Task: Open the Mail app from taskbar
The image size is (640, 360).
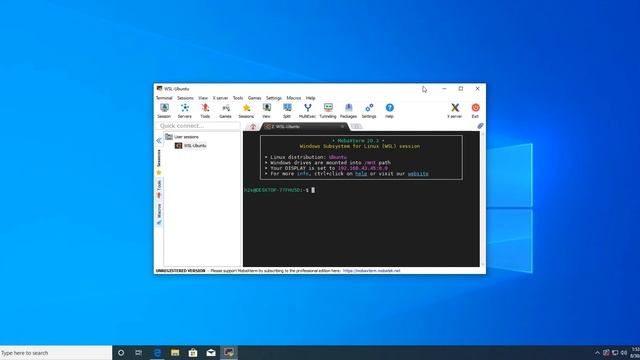Action: tap(211, 353)
